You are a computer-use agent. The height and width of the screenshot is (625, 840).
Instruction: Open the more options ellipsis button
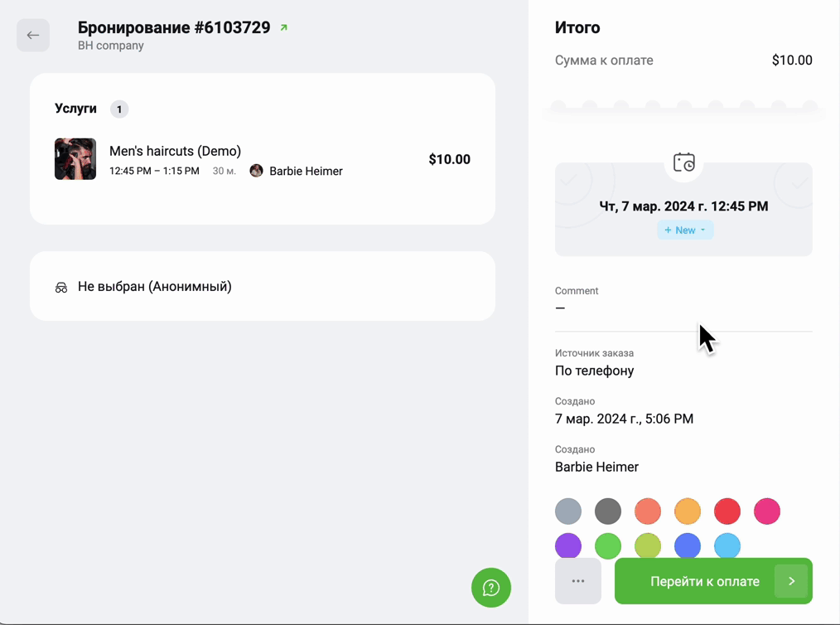click(578, 581)
